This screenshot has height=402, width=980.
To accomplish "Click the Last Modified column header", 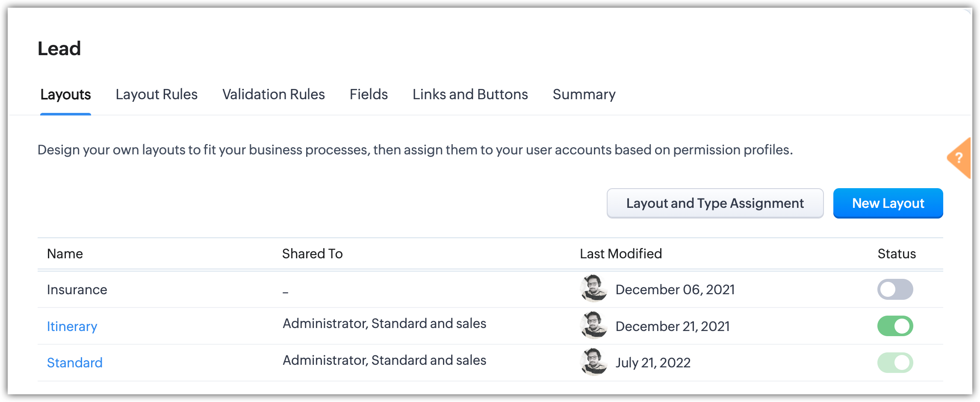I will tap(620, 254).
